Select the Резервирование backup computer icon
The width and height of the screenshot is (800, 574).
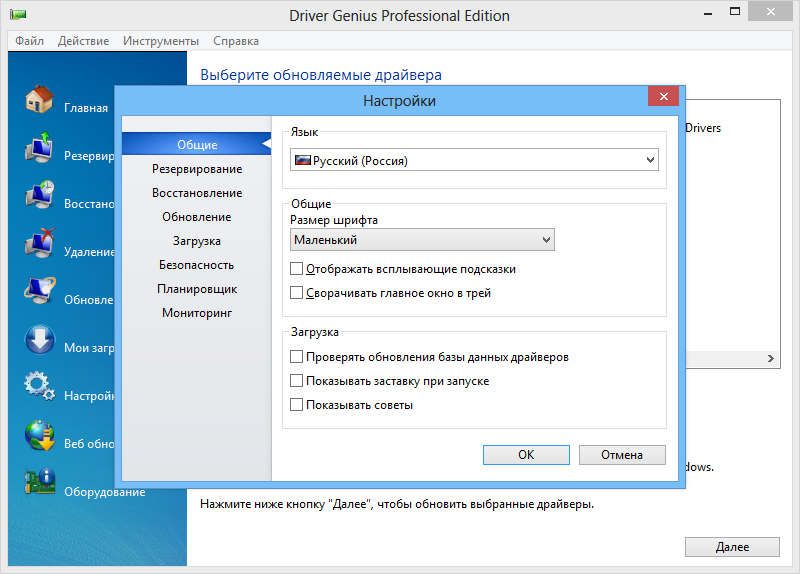(39, 147)
